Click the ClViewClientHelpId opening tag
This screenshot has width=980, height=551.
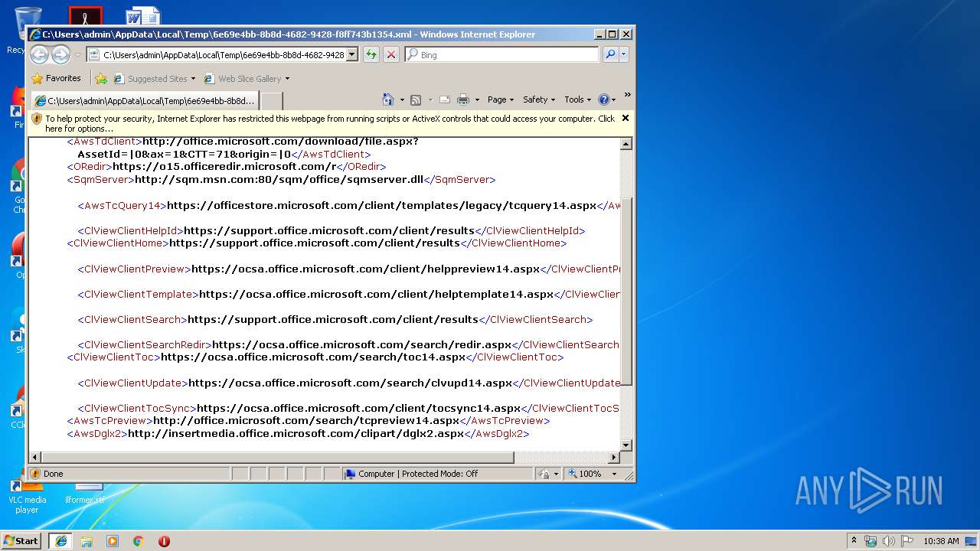pyautogui.click(x=130, y=230)
